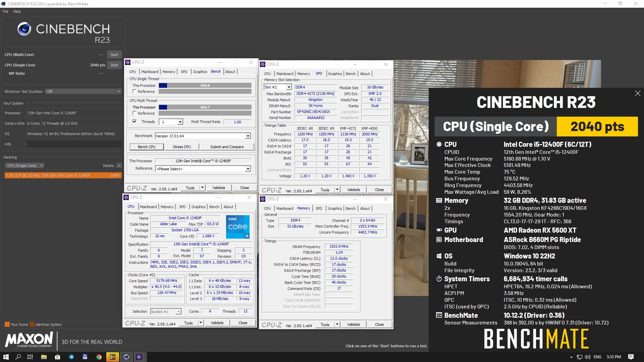
Task: Close the BenchMate result overlay
Action: coord(638,94)
